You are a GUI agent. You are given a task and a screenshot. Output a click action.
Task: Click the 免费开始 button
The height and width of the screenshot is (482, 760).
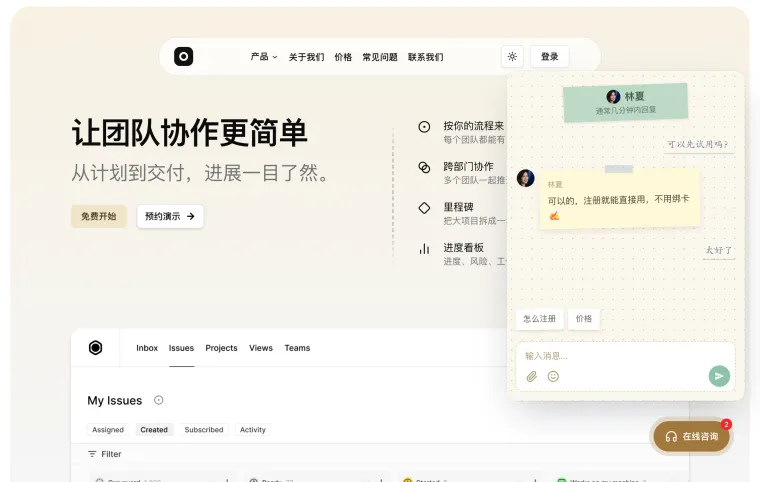(98, 216)
